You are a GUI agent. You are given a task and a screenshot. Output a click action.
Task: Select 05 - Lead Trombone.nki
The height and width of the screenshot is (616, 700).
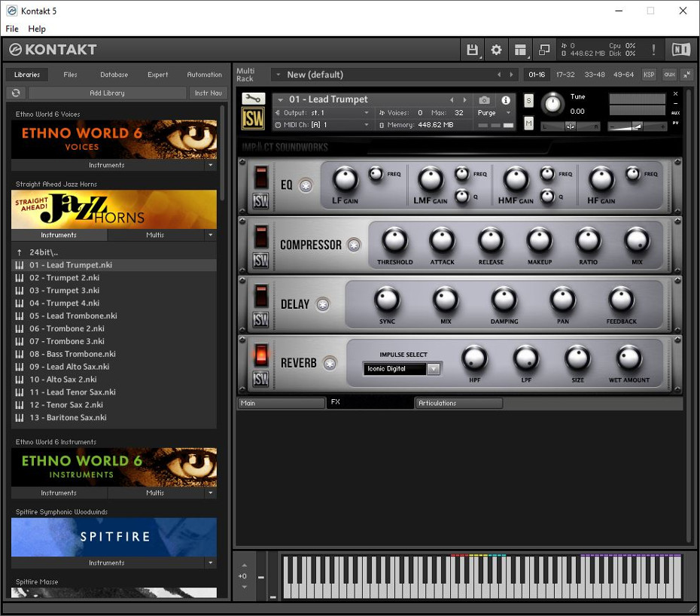(x=114, y=316)
